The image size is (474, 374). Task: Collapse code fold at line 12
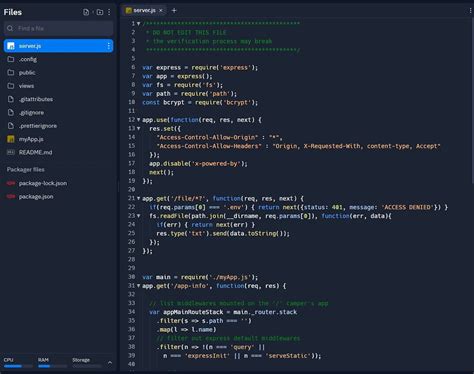click(x=139, y=120)
